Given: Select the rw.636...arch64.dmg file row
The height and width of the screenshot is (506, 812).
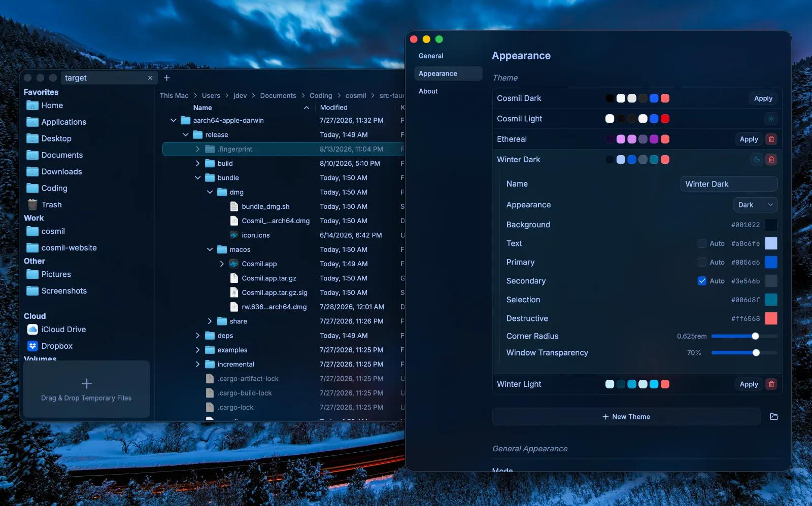Looking at the screenshot, I should (x=283, y=307).
